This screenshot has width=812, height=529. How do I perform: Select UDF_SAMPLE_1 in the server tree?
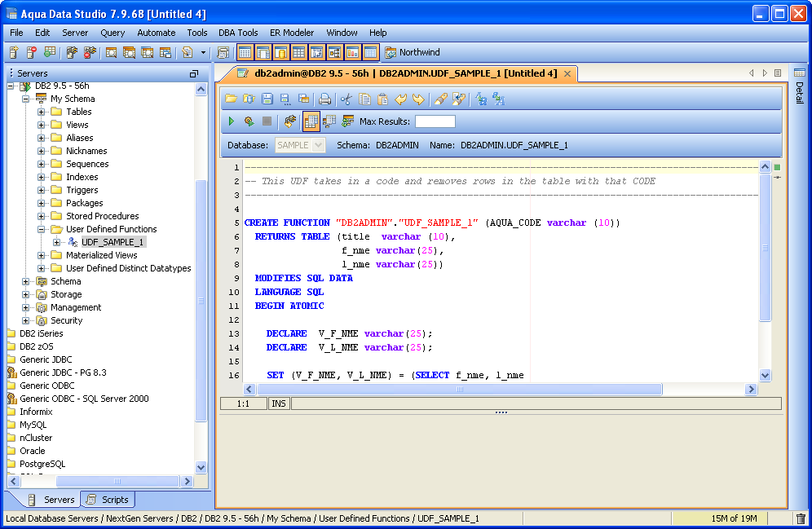113,242
